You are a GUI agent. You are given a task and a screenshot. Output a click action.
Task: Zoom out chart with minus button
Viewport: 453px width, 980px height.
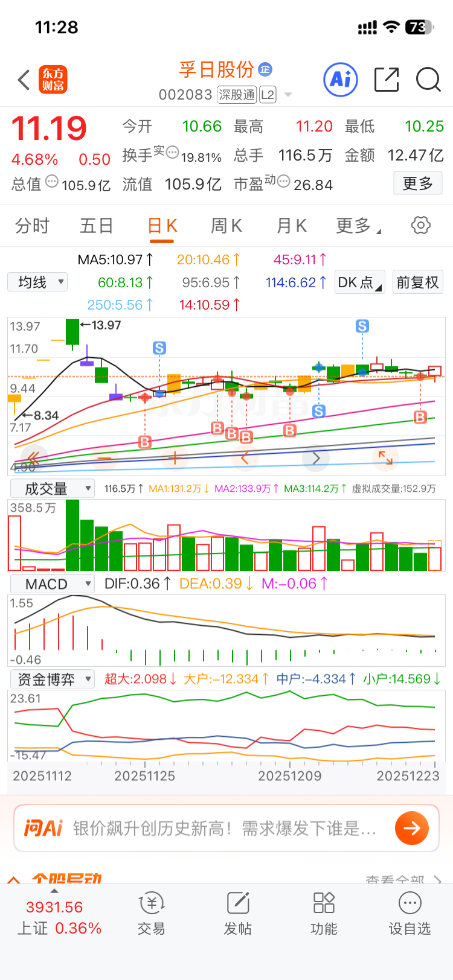(x=104, y=459)
